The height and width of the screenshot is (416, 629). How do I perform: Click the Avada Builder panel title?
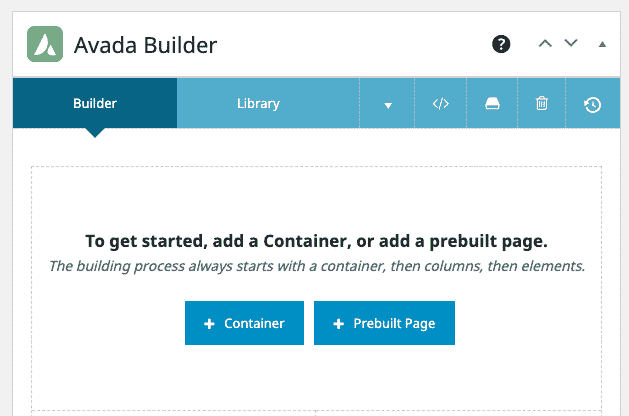click(x=145, y=45)
